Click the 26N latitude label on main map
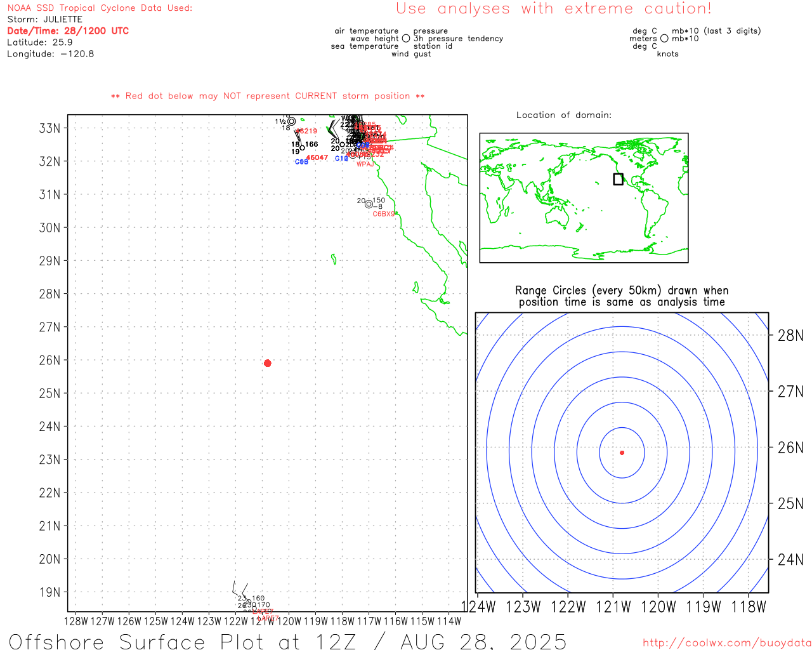This screenshot has width=812, height=650. pos(49,360)
